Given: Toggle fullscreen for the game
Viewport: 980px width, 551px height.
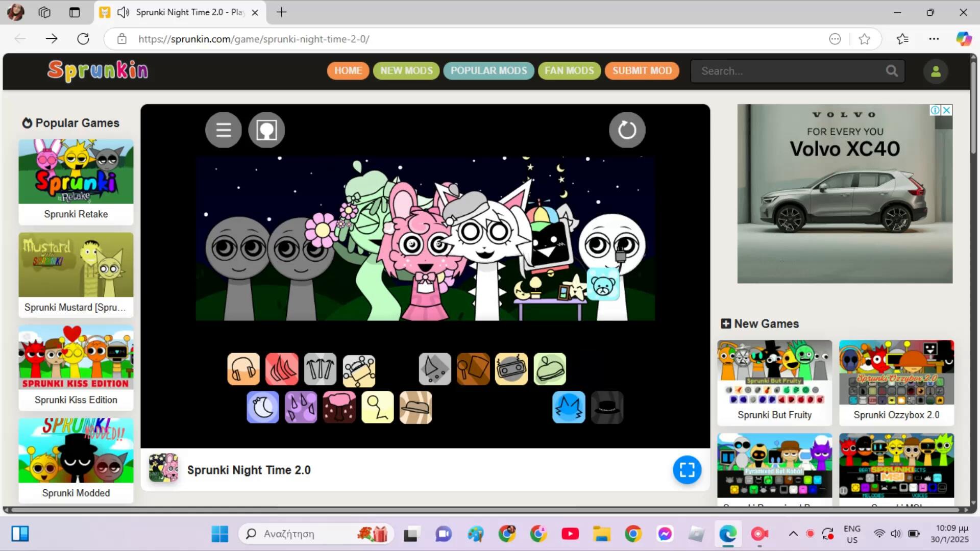Looking at the screenshot, I should [687, 470].
